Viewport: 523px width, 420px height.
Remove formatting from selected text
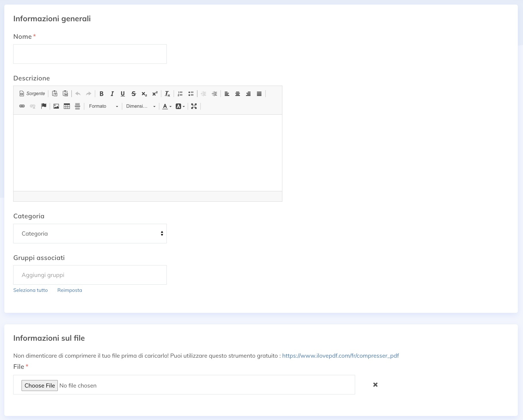(167, 94)
